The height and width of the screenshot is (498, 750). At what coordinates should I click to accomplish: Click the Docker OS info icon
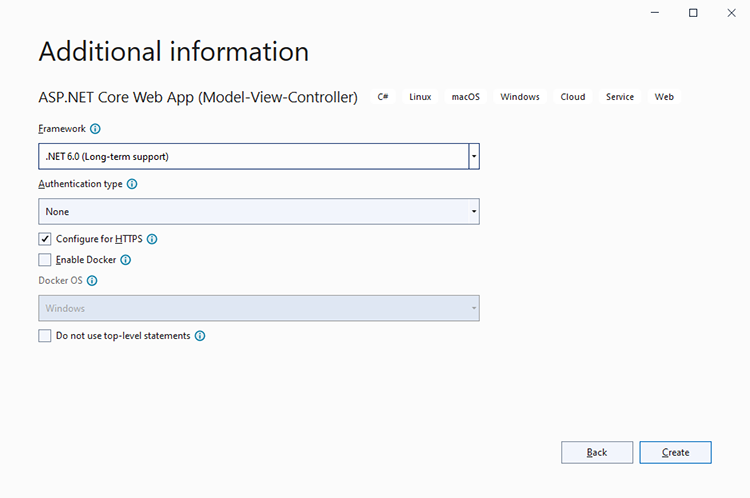click(x=92, y=281)
